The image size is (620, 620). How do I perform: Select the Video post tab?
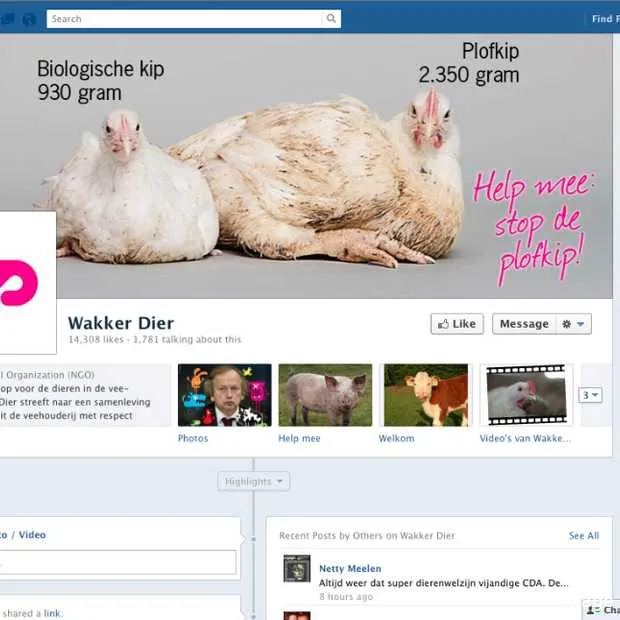[32, 535]
